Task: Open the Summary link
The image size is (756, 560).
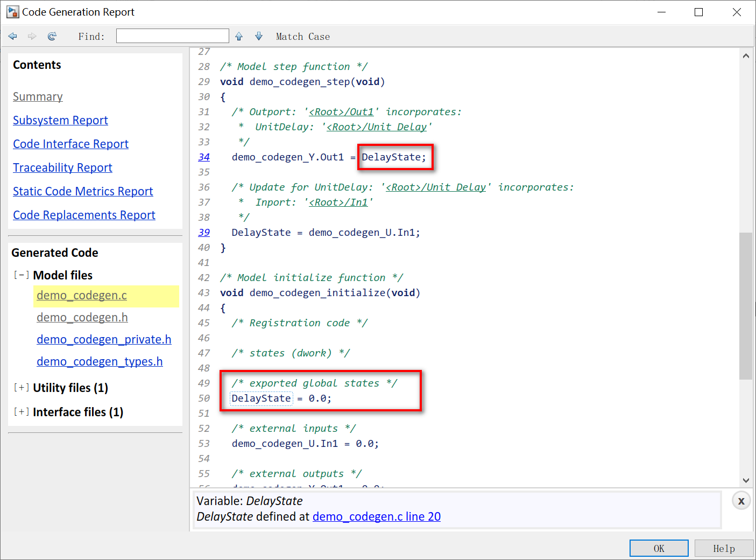Action: tap(38, 96)
